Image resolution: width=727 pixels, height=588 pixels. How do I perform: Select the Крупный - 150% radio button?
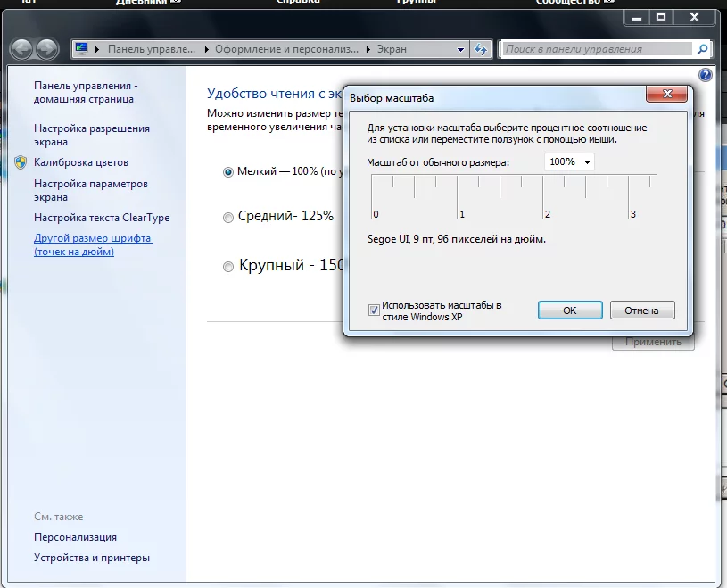(x=227, y=267)
